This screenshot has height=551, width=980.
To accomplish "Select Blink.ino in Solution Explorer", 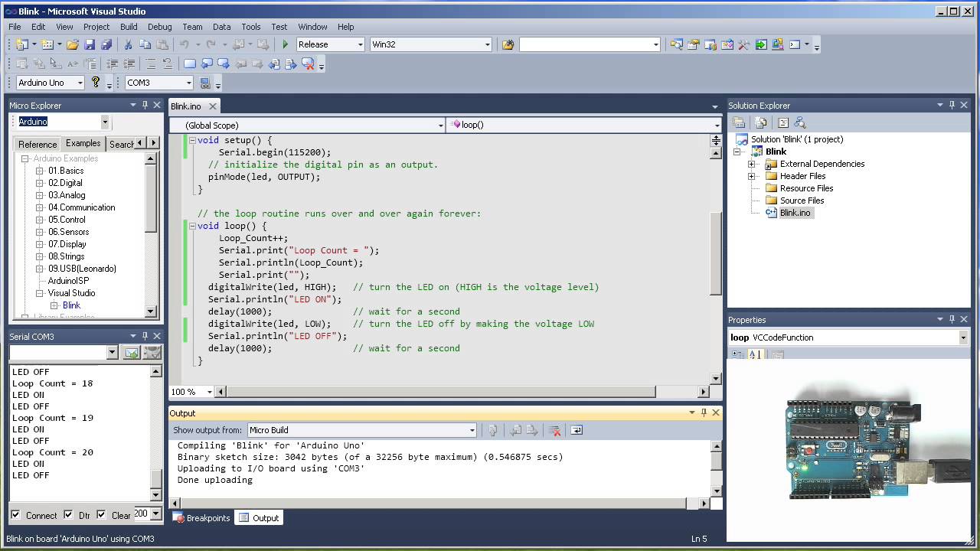I will point(795,213).
